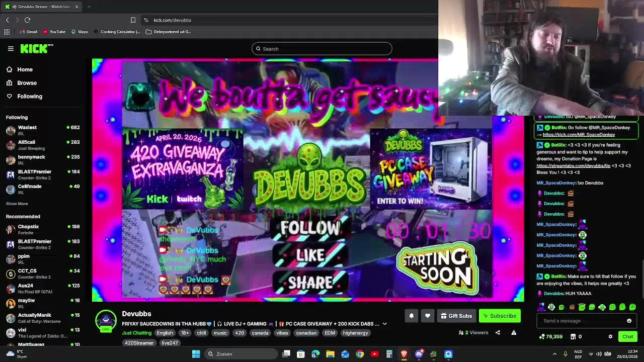View channel points balance 78,359
This screenshot has height=362, width=644.
click(550, 336)
